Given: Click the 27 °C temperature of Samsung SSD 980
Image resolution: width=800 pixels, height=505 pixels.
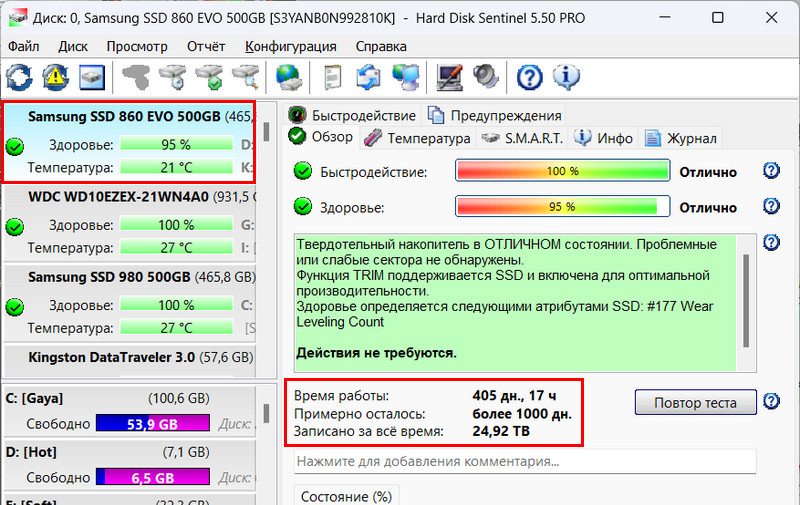Looking at the screenshot, I should coord(177,327).
